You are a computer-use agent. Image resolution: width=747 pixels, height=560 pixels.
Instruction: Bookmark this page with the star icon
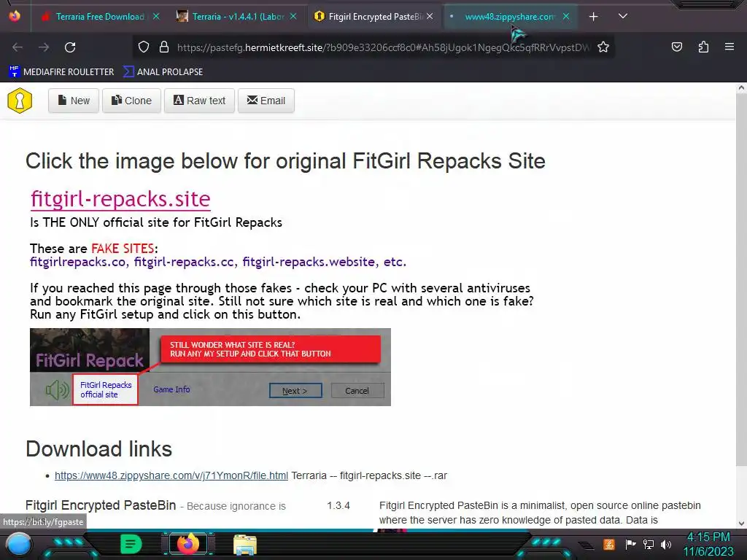603,47
